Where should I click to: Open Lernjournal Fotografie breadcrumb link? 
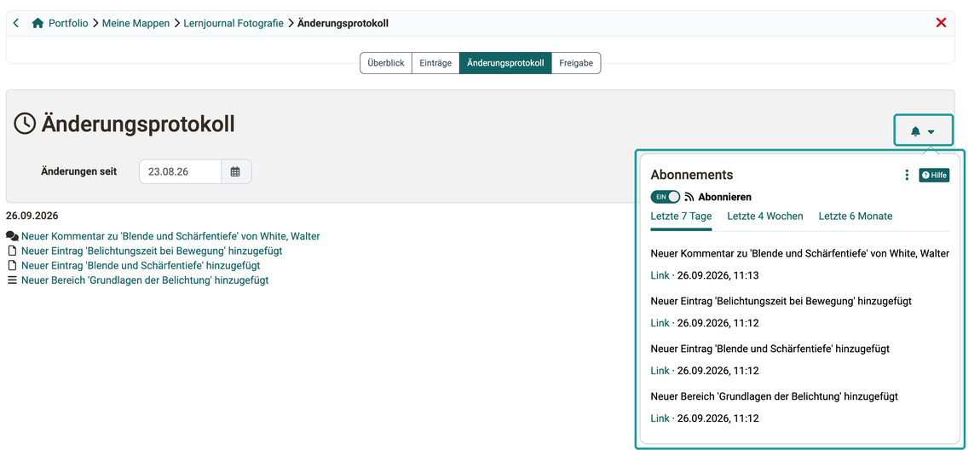[x=233, y=23]
